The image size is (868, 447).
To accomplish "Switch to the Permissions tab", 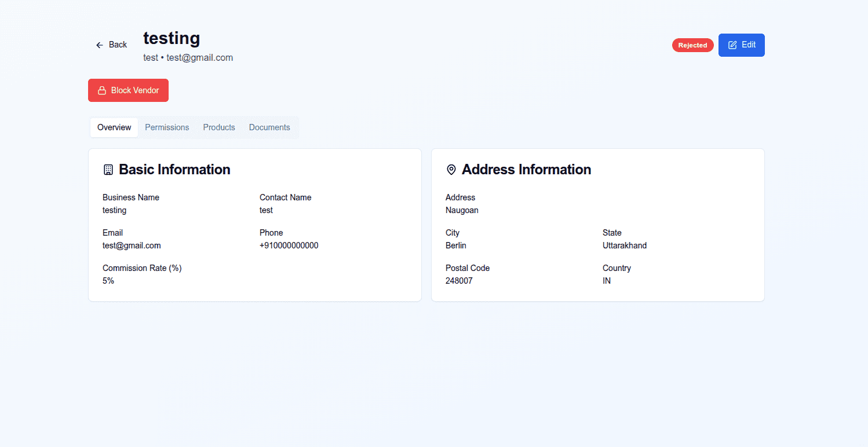I will [167, 127].
